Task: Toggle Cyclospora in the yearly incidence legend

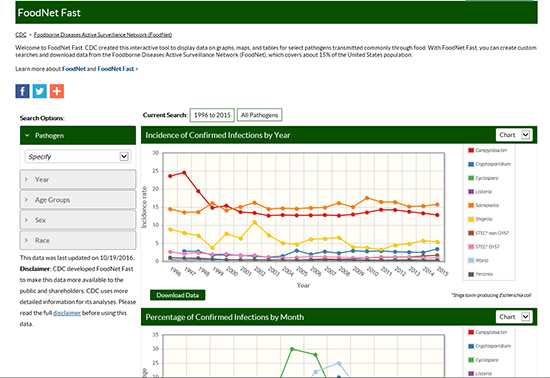Action: [x=483, y=178]
